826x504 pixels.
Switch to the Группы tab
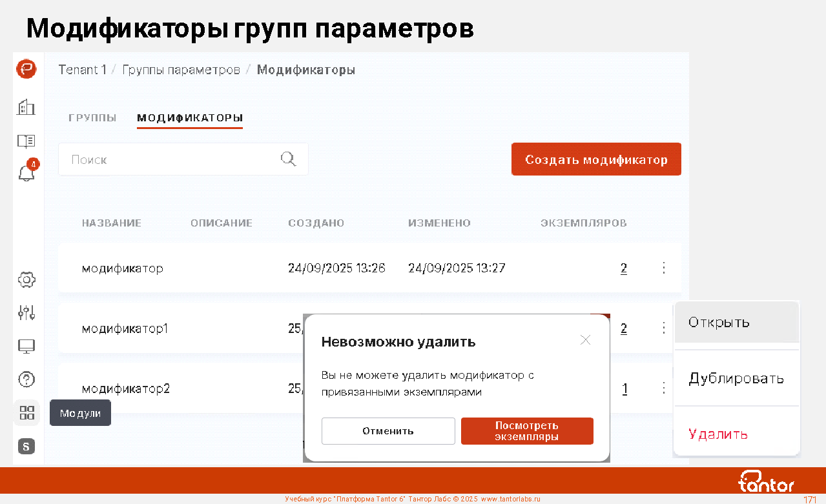pyautogui.click(x=92, y=118)
